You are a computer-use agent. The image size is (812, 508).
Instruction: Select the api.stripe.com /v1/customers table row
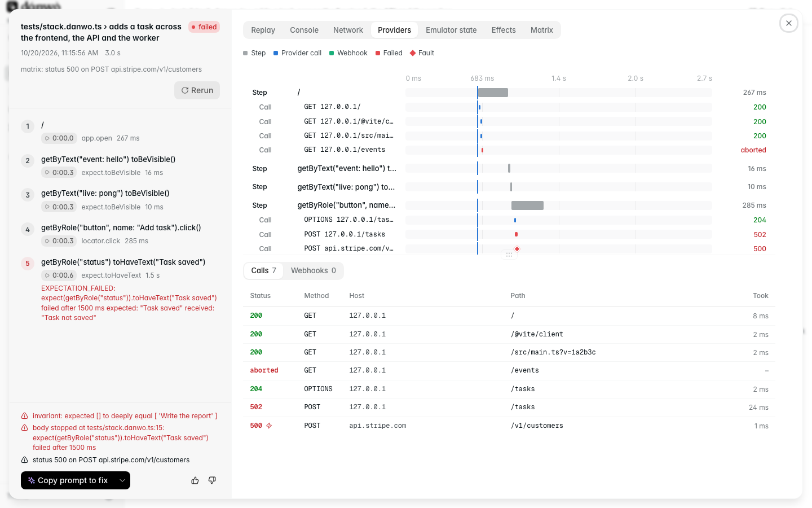coord(509,426)
